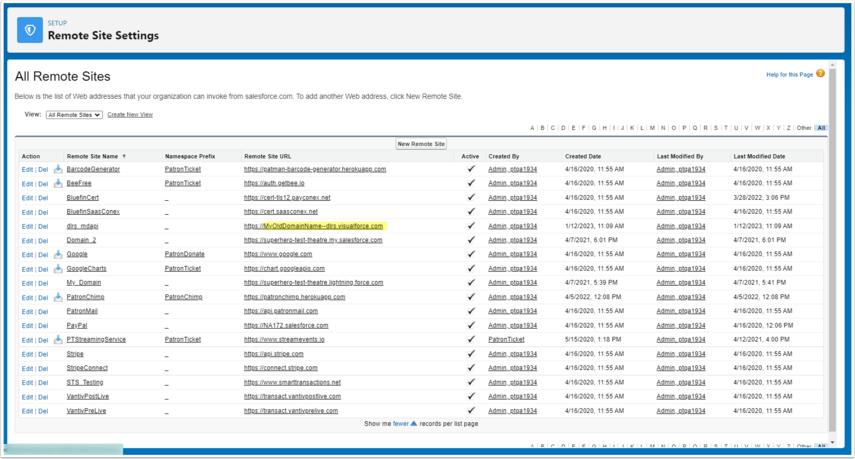Click the download icon in the GoogleCharts row
Screen dimensions: 855x459
tap(58, 268)
